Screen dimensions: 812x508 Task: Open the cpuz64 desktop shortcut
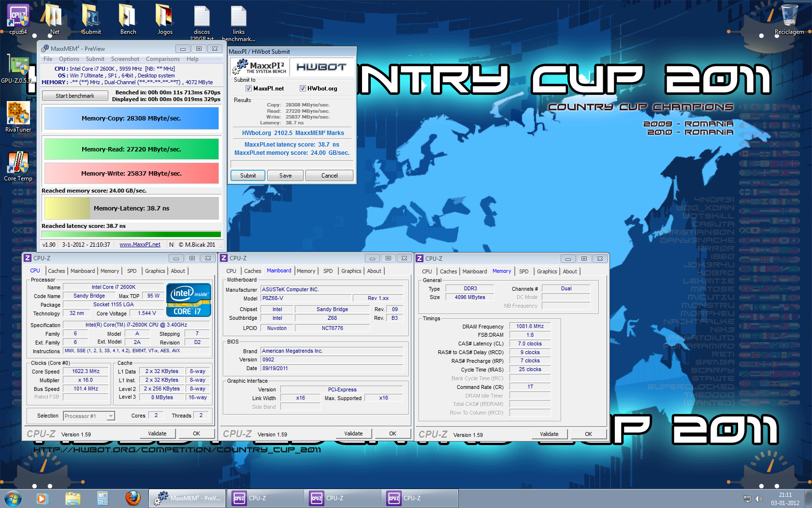[18, 19]
